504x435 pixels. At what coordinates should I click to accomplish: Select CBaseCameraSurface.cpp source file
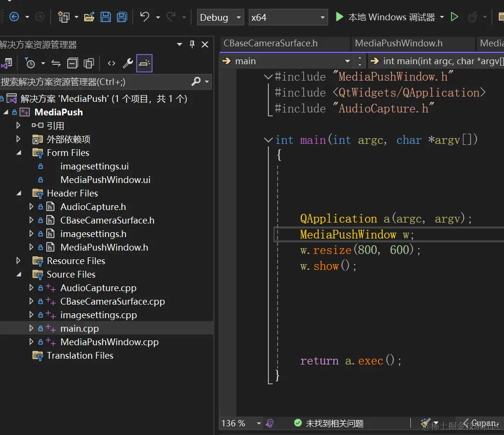(112, 301)
